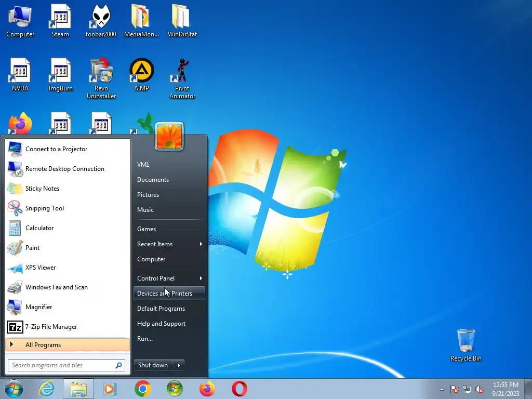
Task: Click the green Windows-logo taskbar icon
Action: [175, 389]
